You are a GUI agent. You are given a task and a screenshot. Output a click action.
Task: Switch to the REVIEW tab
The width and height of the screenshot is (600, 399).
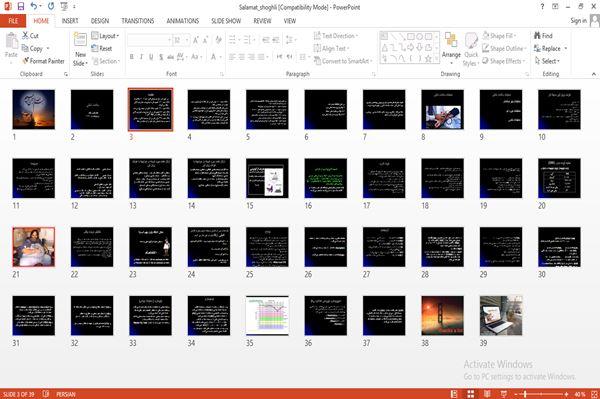coord(262,21)
